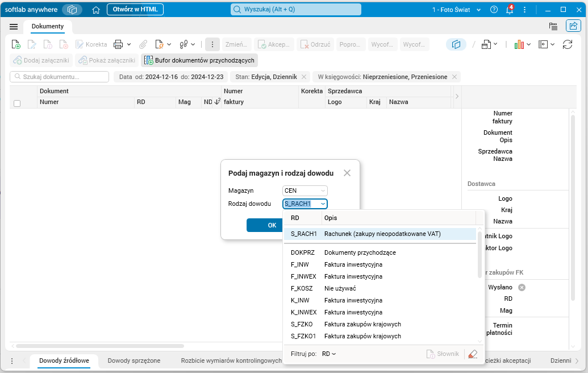Show more bottom tabs with the right arrow
This screenshot has height=373, width=588.
[x=577, y=360]
